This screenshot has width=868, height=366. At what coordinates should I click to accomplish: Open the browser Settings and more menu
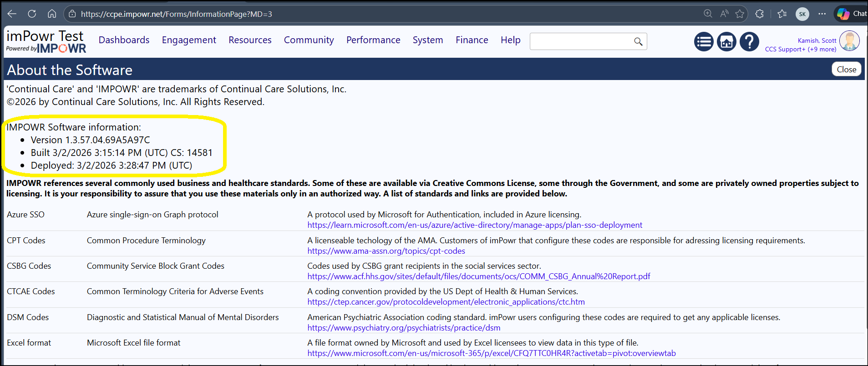822,14
